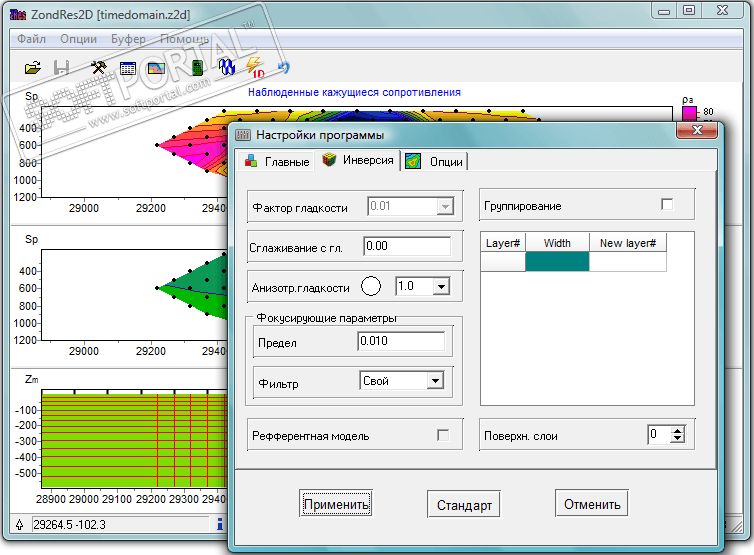Image resolution: width=754 pixels, height=555 pixels.
Task: Switch to the Главные tab
Action: pyautogui.click(x=277, y=162)
